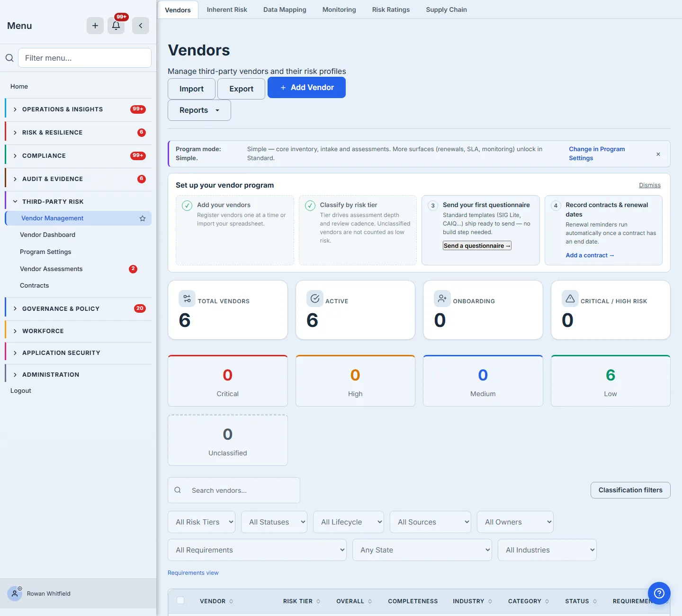Sort by Category column arrows
This screenshot has height=616, width=682.
[547, 601]
